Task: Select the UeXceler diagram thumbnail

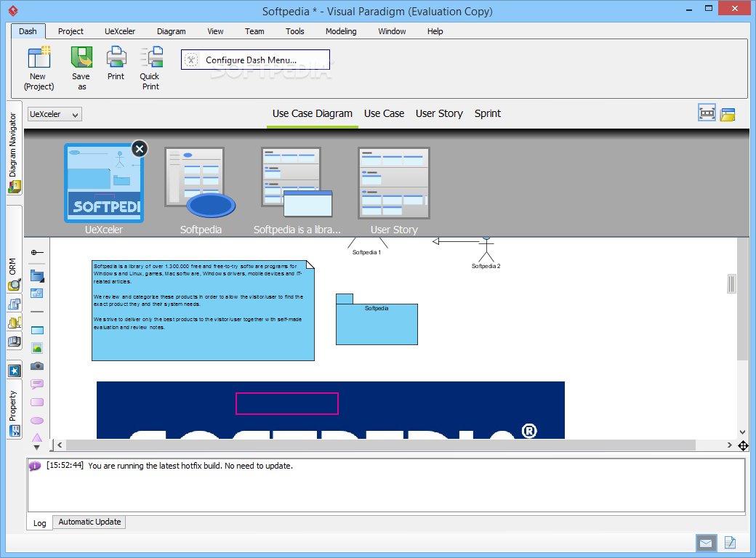Action: [104, 184]
